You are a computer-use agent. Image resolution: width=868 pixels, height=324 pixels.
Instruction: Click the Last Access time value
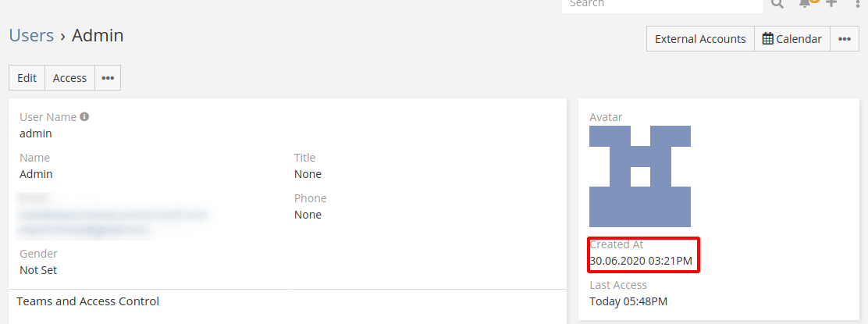click(x=628, y=301)
